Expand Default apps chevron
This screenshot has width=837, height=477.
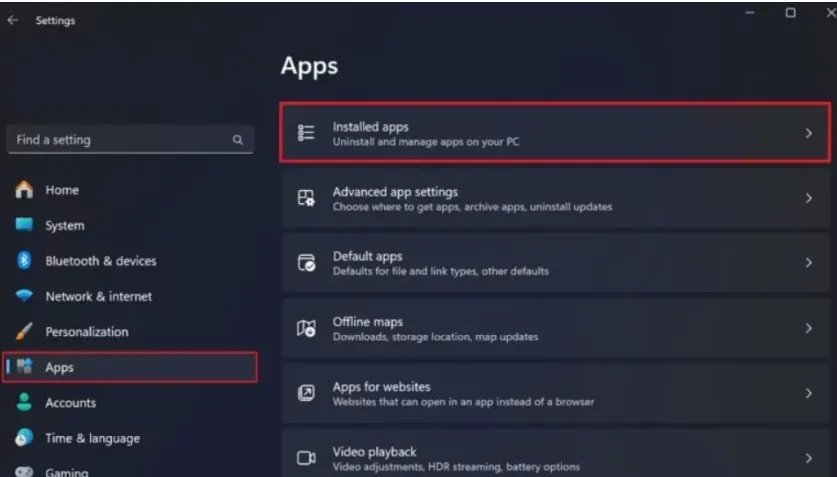[x=809, y=263]
